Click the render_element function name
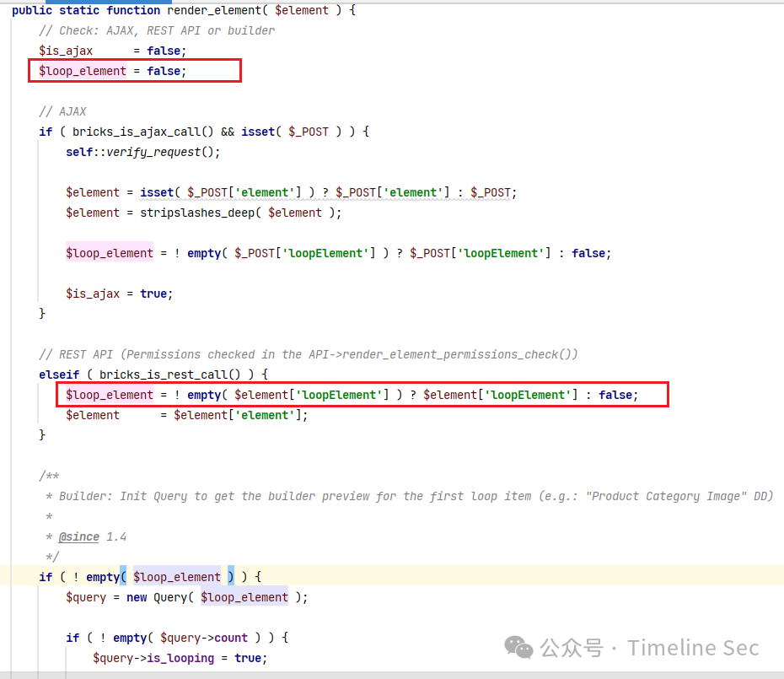The width and height of the screenshot is (784, 679). pos(214,10)
